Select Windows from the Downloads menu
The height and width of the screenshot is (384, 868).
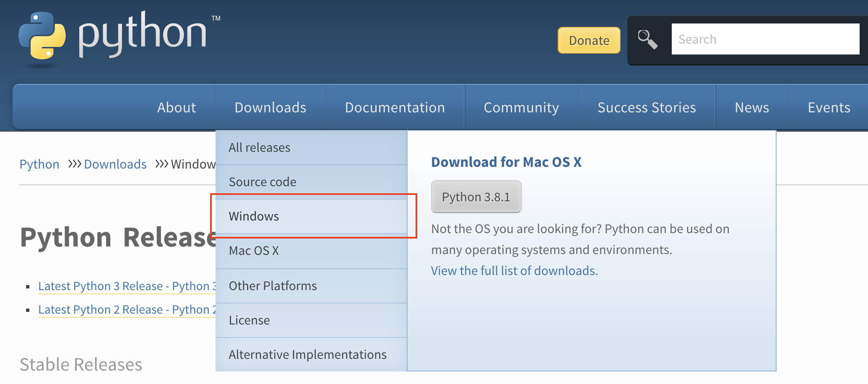point(254,216)
